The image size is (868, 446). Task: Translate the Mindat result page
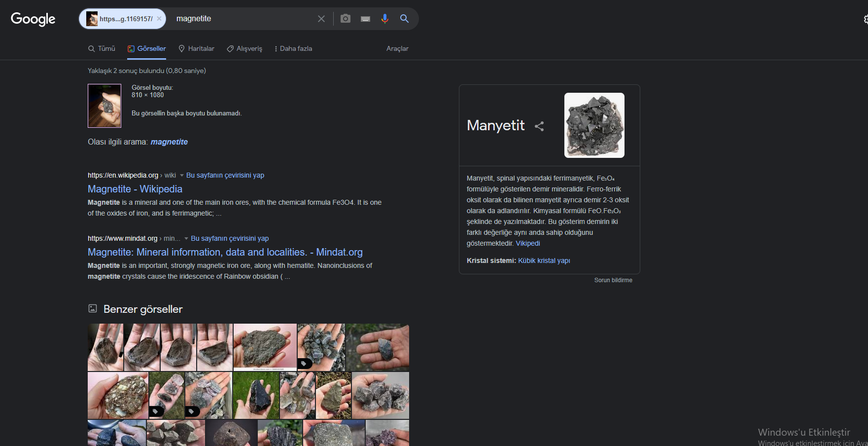click(x=230, y=238)
